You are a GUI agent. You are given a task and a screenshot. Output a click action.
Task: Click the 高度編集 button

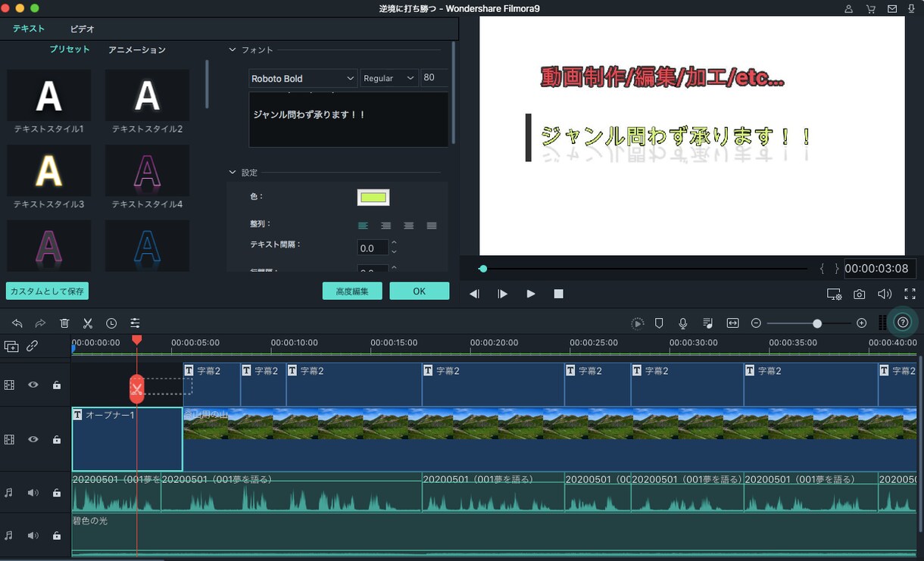tap(352, 291)
